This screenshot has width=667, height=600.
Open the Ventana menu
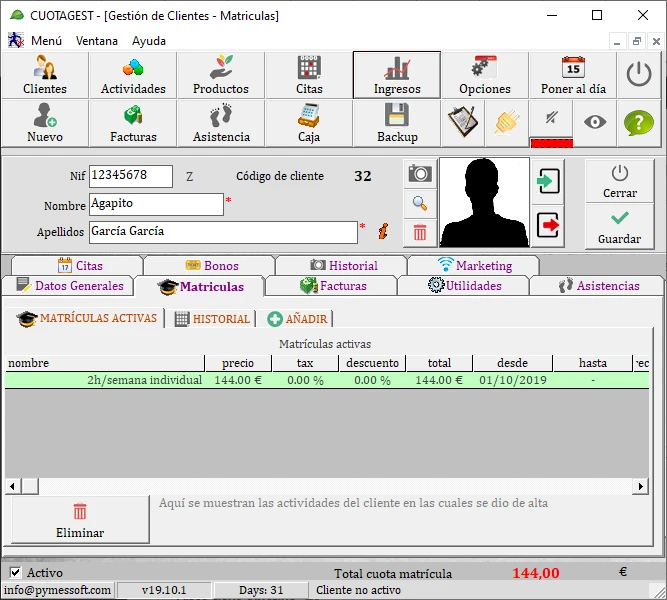click(97, 41)
